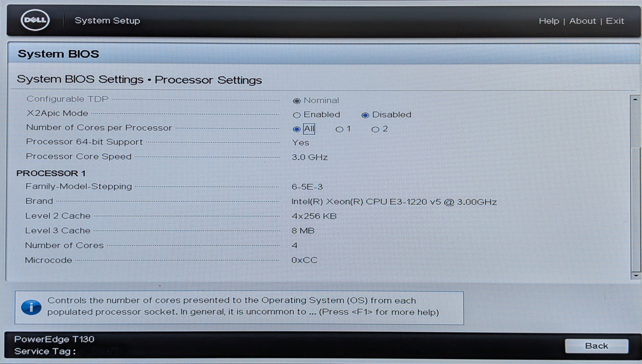Click Processor 64-bit Support label
642x364 pixels.
(84, 142)
